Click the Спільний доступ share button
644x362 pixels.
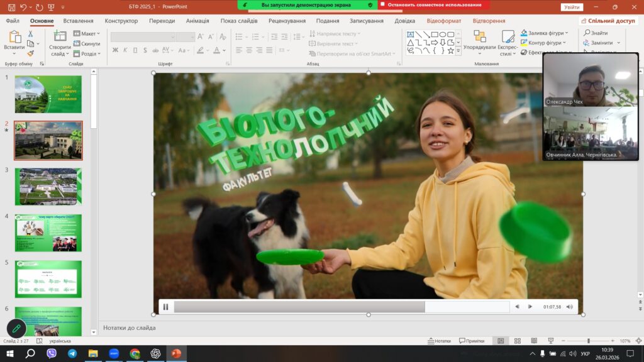pos(608,21)
